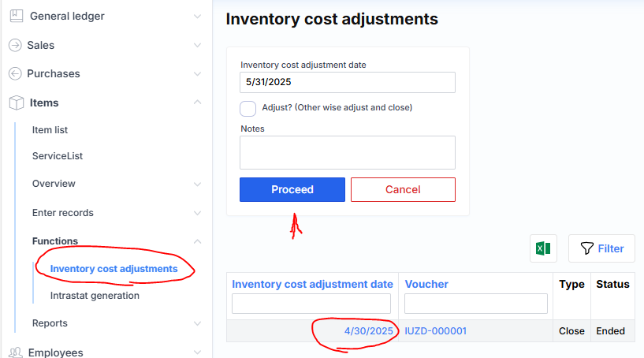Collapse the Functions submenu chevron
The width and height of the screenshot is (644, 358).
tap(197, 241)
